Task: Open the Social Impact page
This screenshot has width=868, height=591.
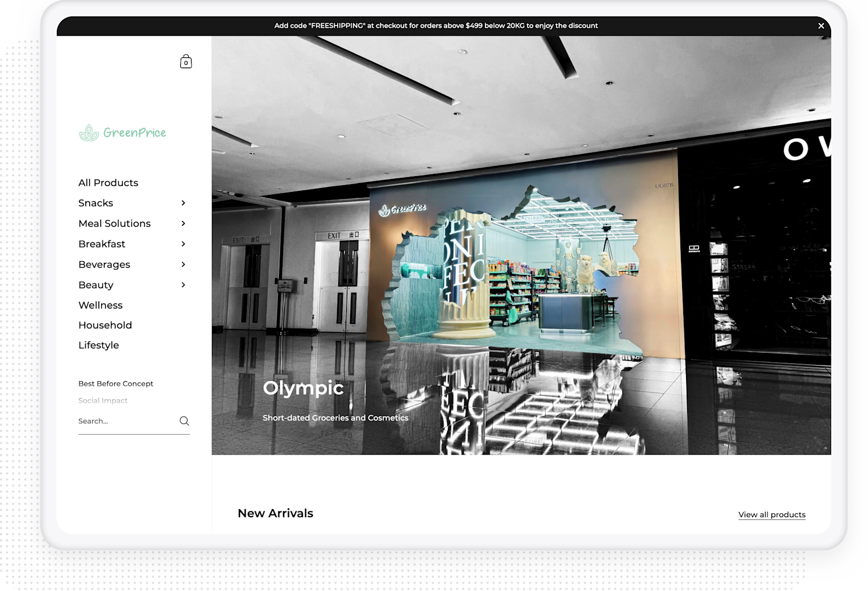Action: tap(103, 401)
